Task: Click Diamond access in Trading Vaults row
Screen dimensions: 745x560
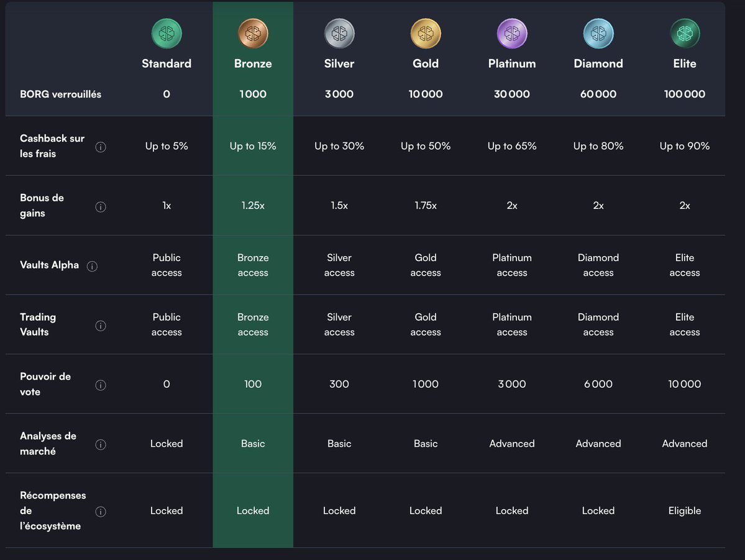Action: tap(598, 324)
